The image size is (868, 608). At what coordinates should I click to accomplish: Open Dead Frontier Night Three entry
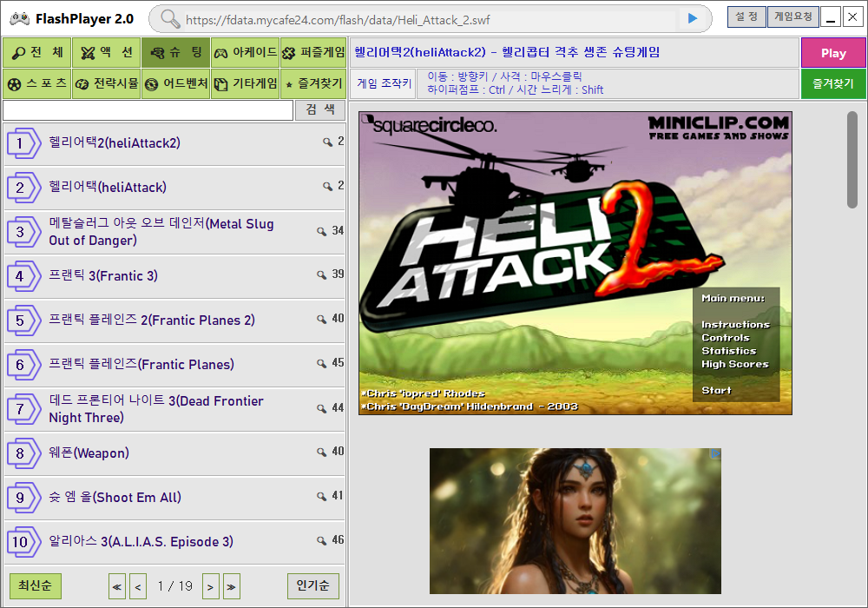click(x=174, y=409)
